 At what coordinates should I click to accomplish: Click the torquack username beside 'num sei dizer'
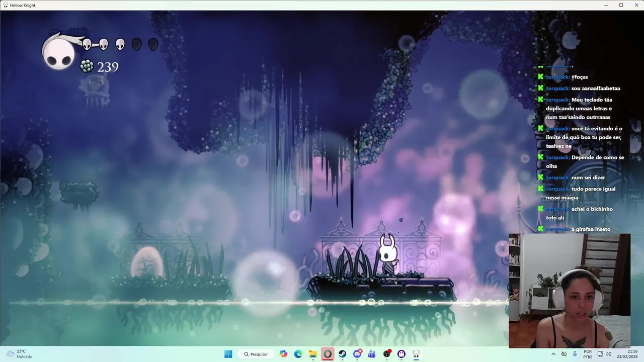tap(557, 177)
